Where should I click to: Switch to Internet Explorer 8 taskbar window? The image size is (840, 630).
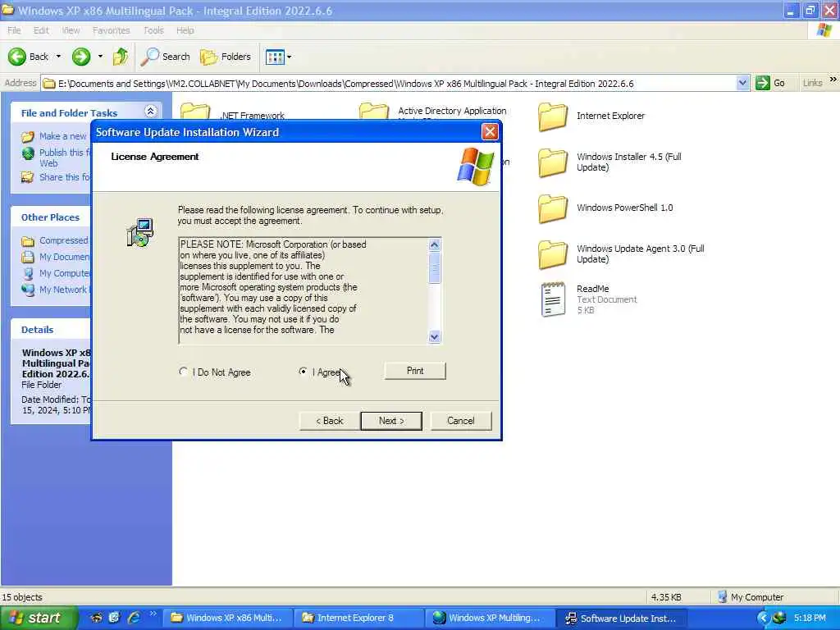click(x=359, y=619)
